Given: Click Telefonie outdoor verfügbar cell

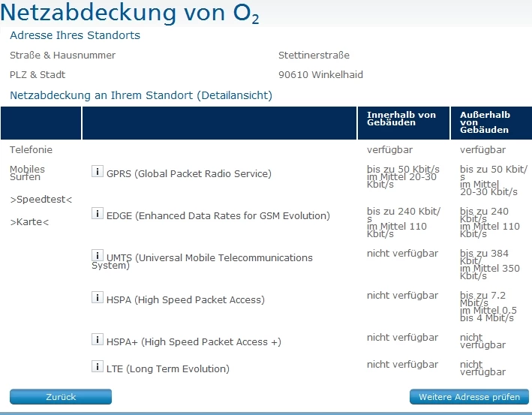Looking at the screenshot, I should click(x=482, y=149).
